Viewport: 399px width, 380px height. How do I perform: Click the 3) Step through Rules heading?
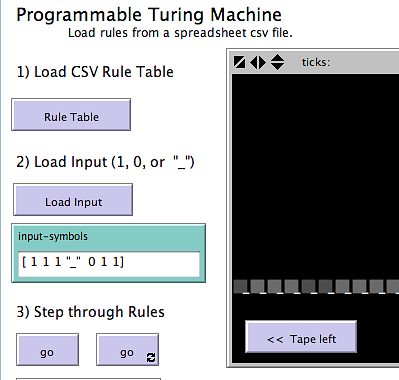90,312
